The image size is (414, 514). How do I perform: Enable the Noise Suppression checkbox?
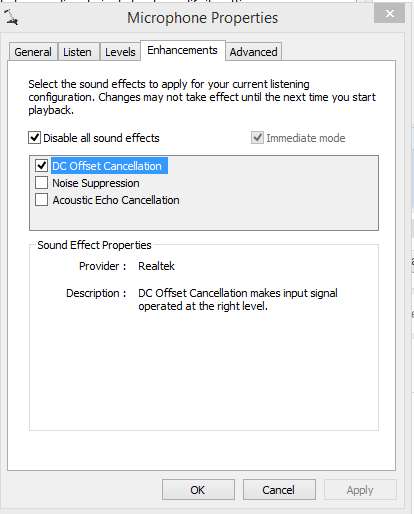click(41, 183)
